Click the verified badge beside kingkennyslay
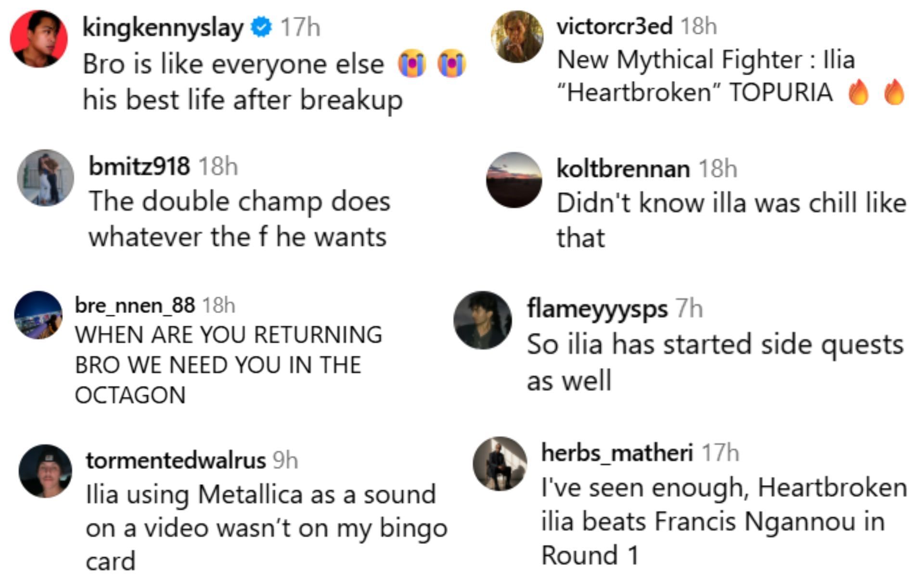 (x=262, y=27)
